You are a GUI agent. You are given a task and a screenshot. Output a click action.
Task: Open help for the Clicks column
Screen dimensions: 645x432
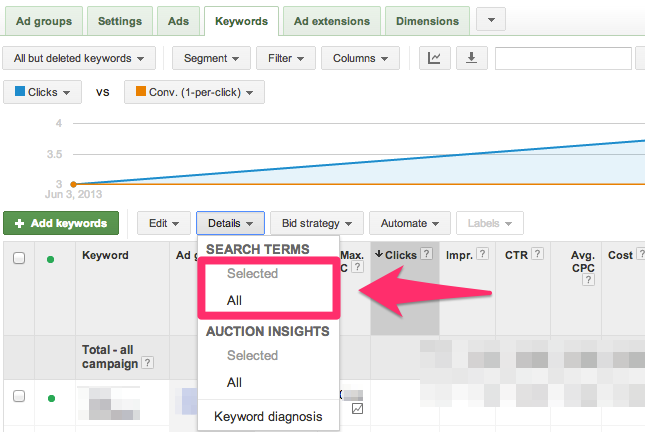coord(427,254)
